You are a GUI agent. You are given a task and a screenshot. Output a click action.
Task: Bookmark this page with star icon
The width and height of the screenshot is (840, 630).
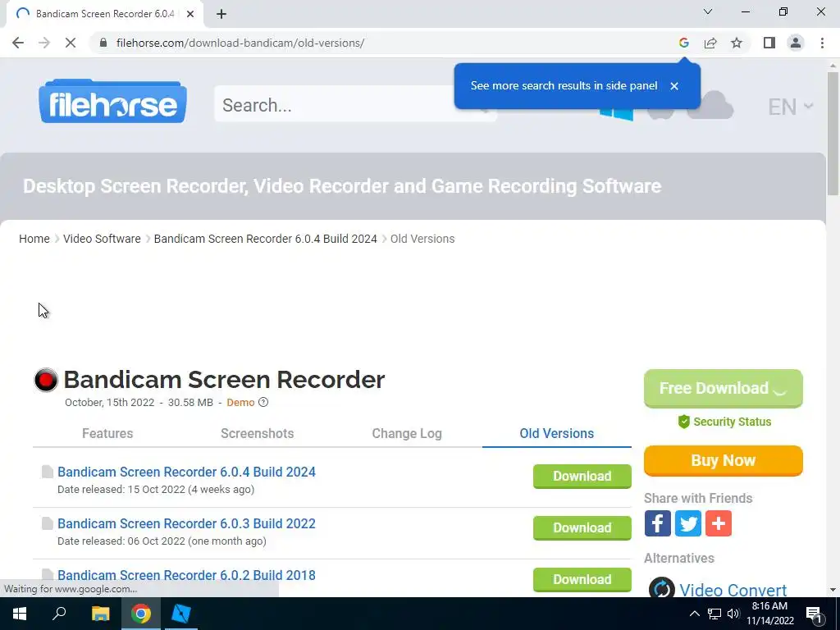[737, 43]
